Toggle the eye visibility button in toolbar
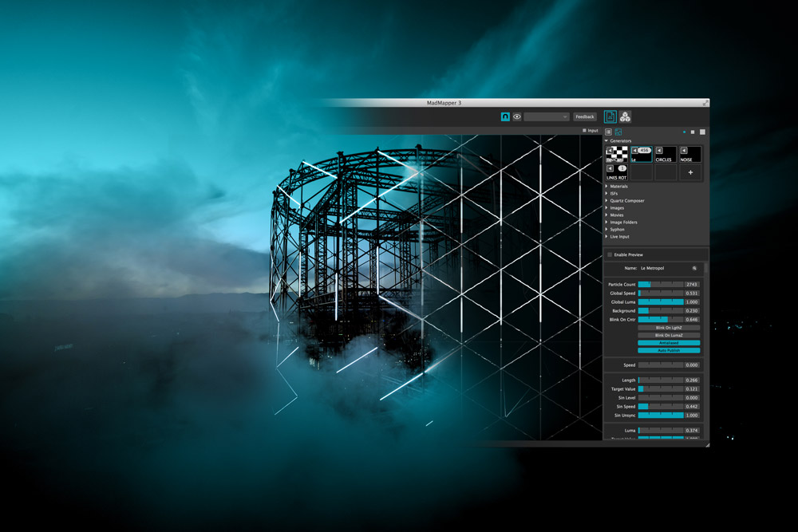Screen dimensions: 798x532 click(517, 116)
